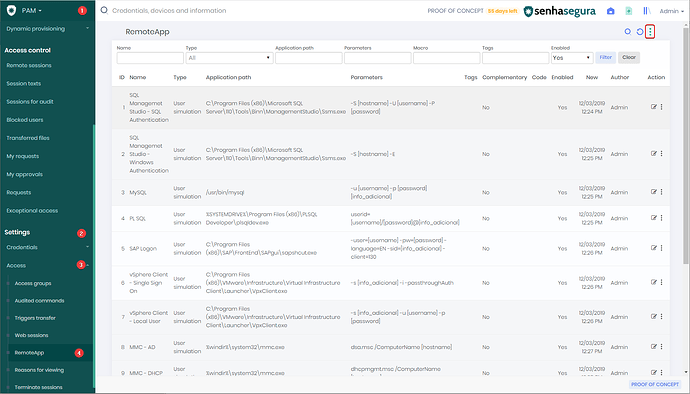
Task: Edit the SQL Authentication RemoteApp row
Action: click(653, 107)
